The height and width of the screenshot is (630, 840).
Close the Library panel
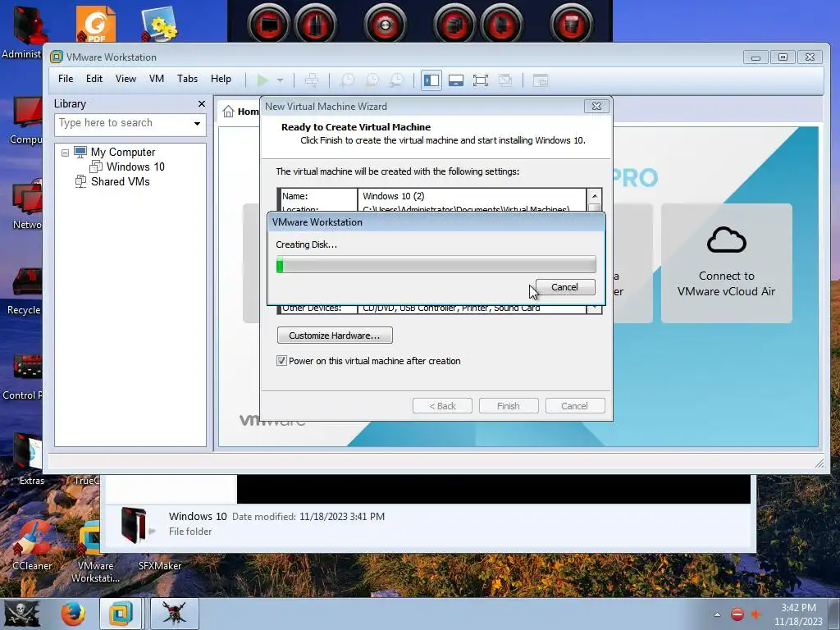[202, 104]
